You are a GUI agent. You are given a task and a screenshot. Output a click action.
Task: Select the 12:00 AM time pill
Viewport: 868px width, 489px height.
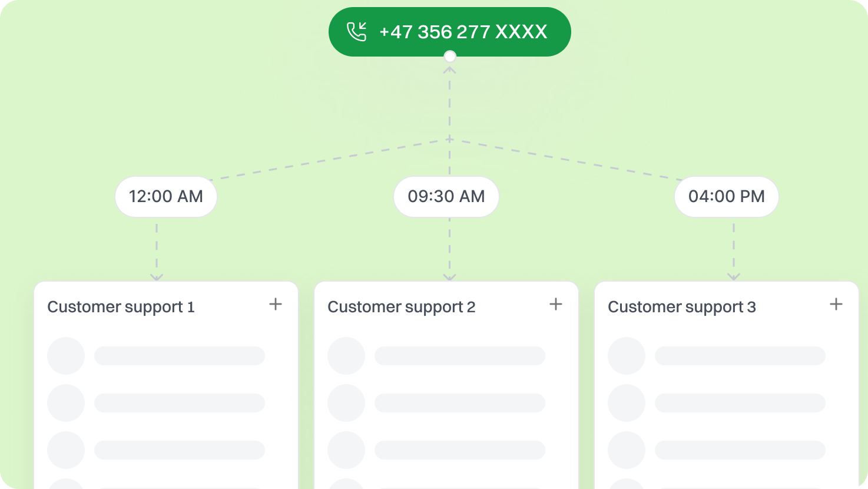[166, 197]
